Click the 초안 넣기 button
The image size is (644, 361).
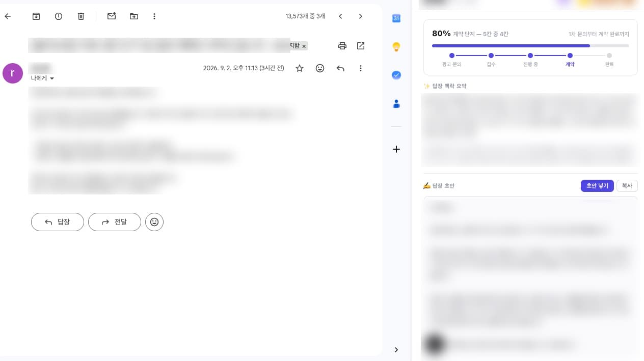pos(597,186)
